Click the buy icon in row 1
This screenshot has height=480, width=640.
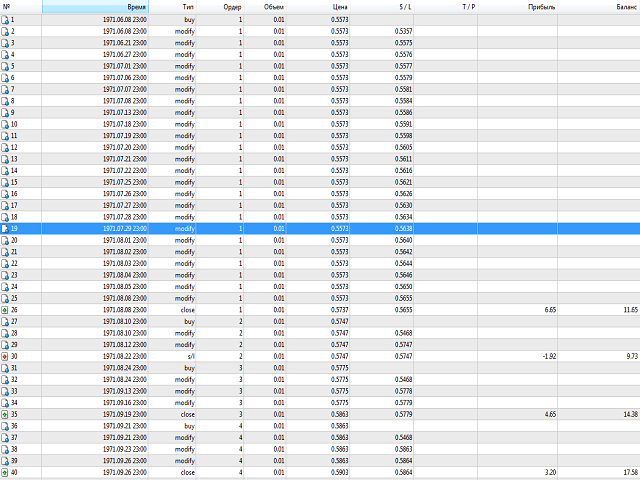(5, 20)
